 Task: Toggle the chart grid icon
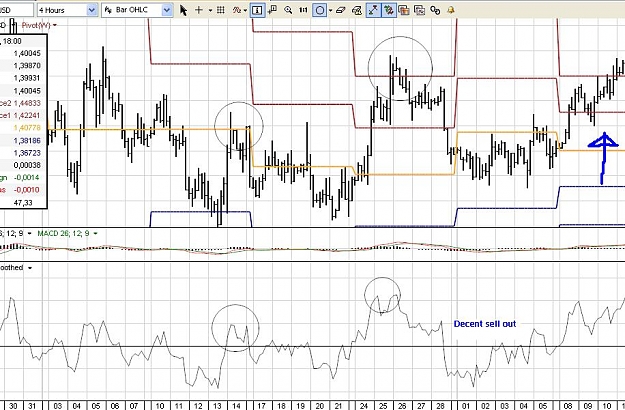(x=220, y=10)
